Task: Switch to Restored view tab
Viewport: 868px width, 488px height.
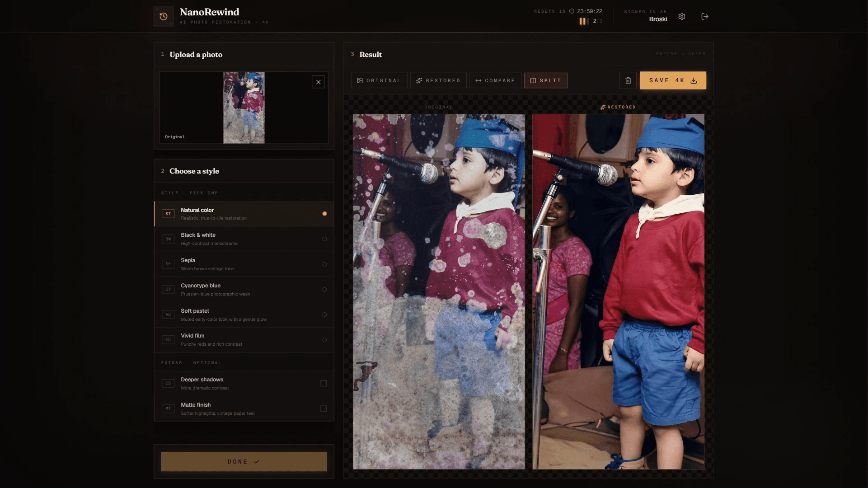Action: pyautogui.click(x=438, y=80)
